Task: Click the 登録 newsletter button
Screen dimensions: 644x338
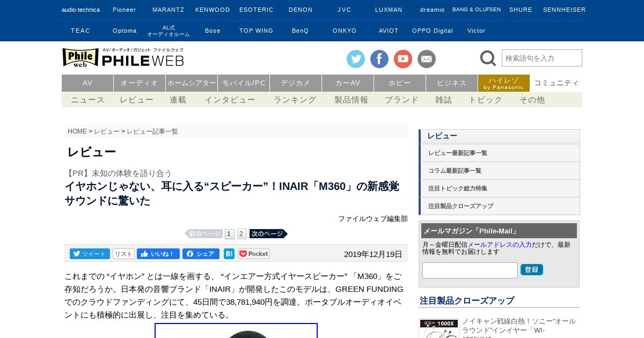Action: click(x=532, y=269)
